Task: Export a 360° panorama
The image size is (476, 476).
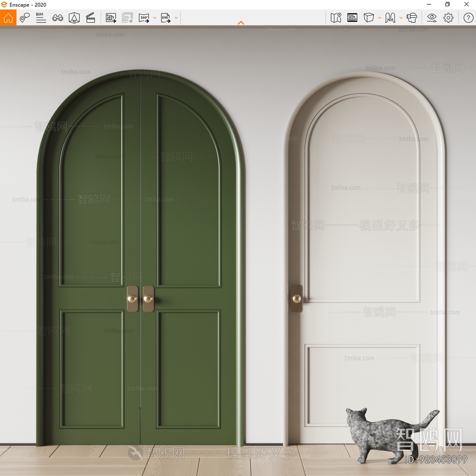Action: click(144, 18)
